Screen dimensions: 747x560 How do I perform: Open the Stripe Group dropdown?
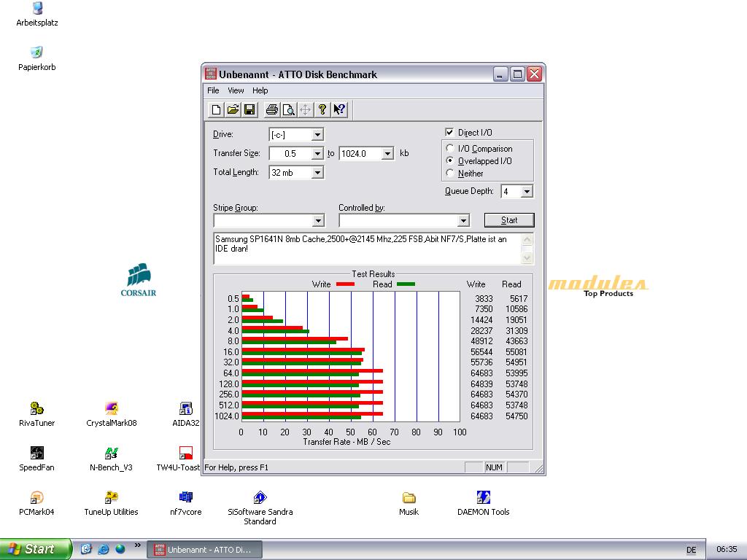318,220
